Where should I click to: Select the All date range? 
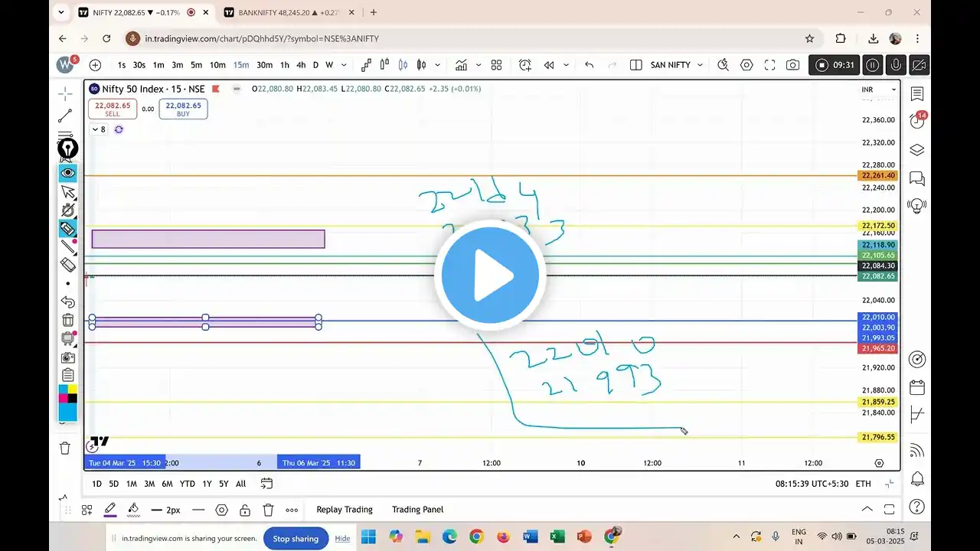pos(241,484)
